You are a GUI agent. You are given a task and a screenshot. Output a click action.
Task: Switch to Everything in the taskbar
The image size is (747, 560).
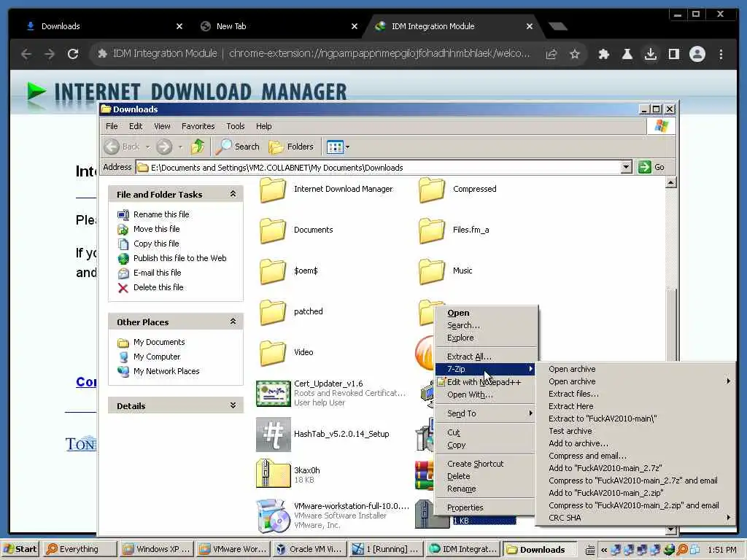tap(79, 549)
